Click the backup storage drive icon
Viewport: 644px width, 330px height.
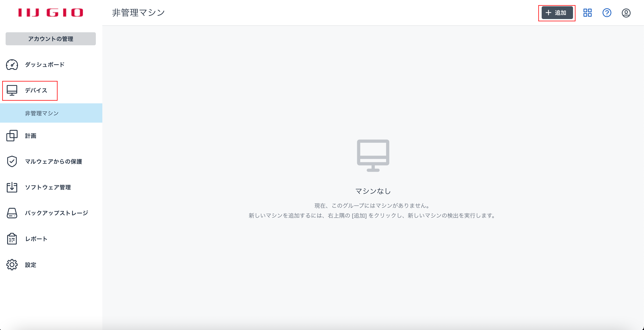point(12,213)
